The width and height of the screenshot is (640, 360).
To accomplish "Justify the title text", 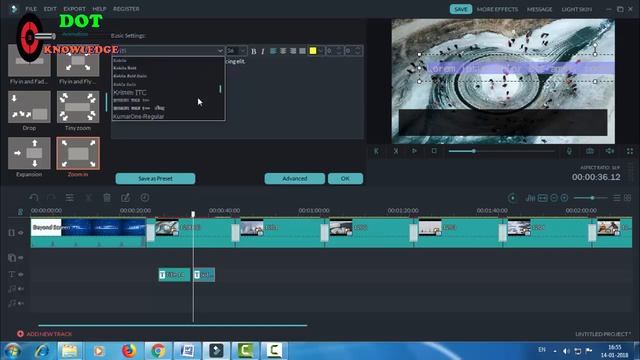I will 302,51.
